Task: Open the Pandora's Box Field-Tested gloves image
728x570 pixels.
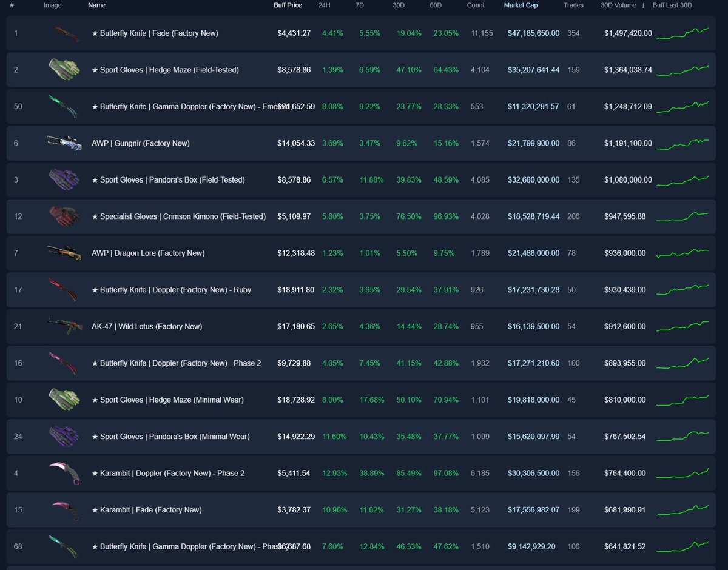Action: click(x=64, y=180)
